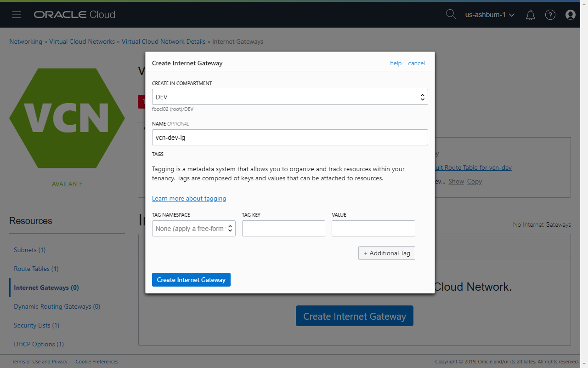Edit the Name field containing vcn-dev-ig
This screenshot has height=368, width=588.
(x=290, y=137)
